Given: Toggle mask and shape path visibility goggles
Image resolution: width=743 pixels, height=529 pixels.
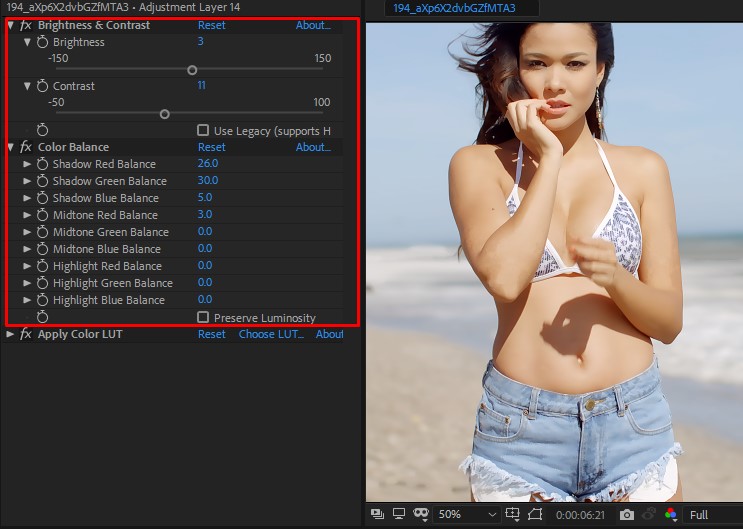Looking at the screenshot, I should pos(421,514).
